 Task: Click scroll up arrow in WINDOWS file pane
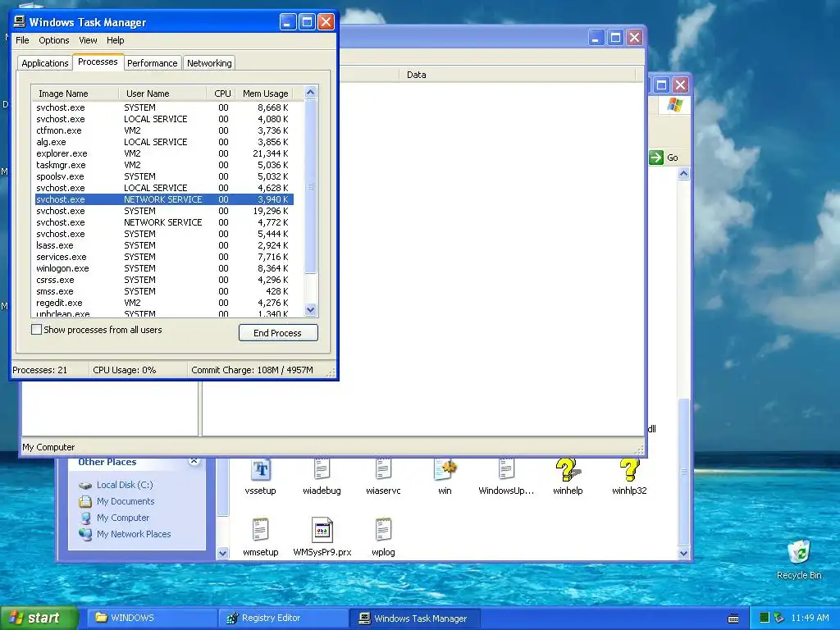click(x=683, y=173)
